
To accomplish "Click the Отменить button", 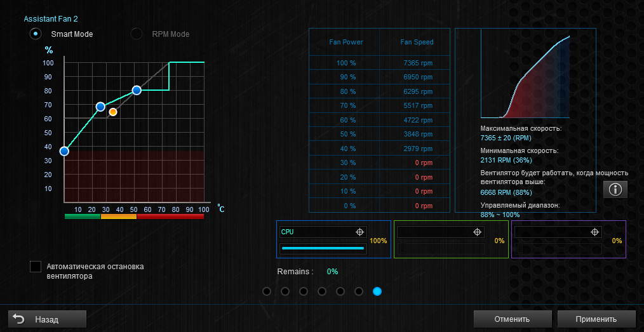I will [x=512, y=319].
